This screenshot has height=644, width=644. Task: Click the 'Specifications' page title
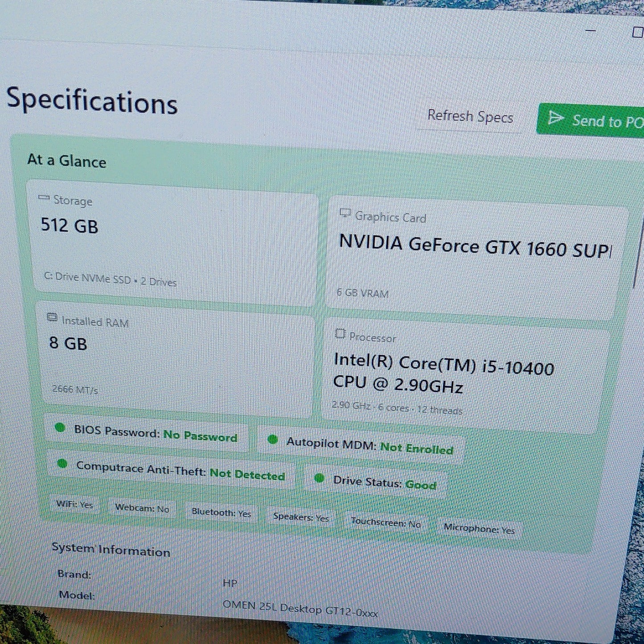pyautogui.click(x=92, y=100)
